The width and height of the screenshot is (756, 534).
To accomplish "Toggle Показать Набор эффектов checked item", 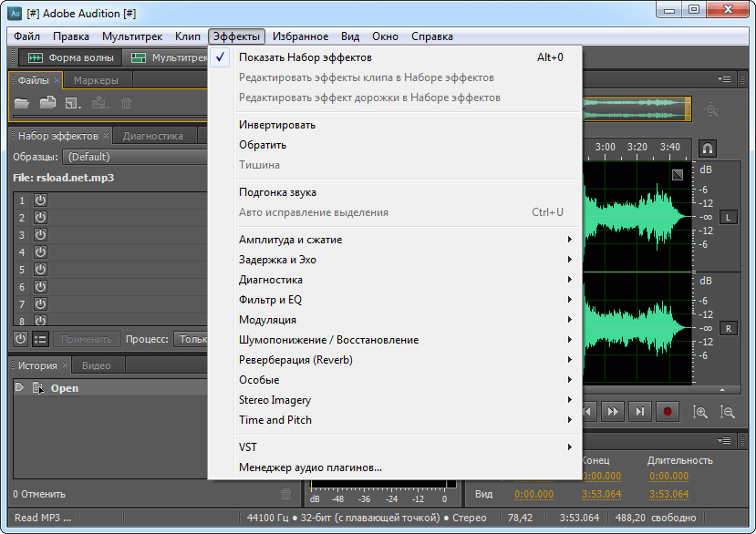I will click(x=396, y=57).
